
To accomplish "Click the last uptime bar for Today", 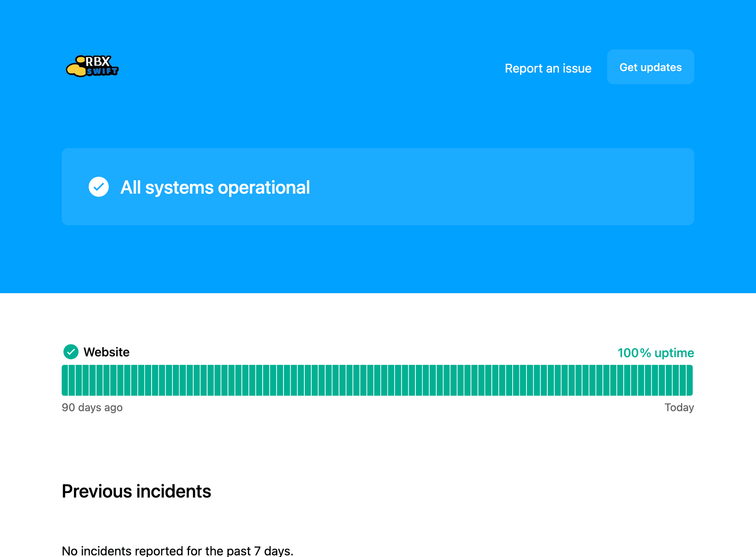I will pos(689,380).
